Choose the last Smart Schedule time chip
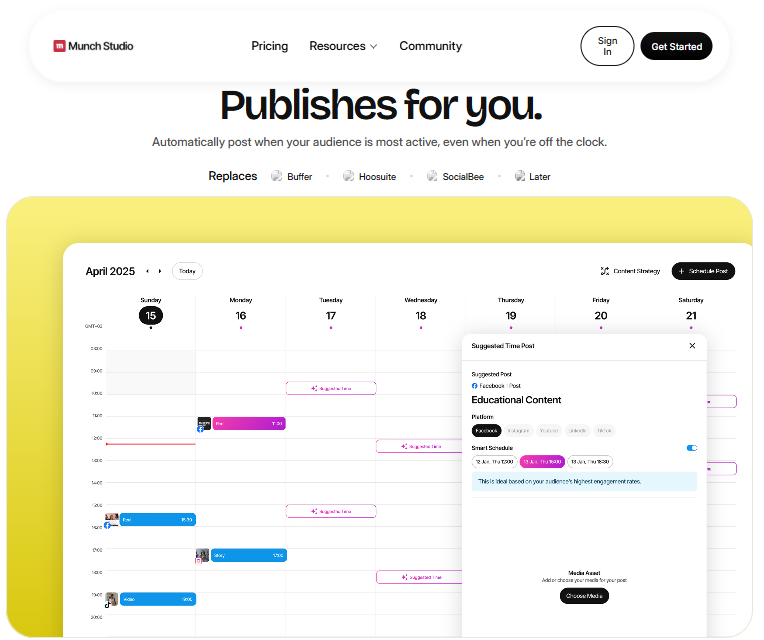Screen dimensions: 764x640 (590, 462)
